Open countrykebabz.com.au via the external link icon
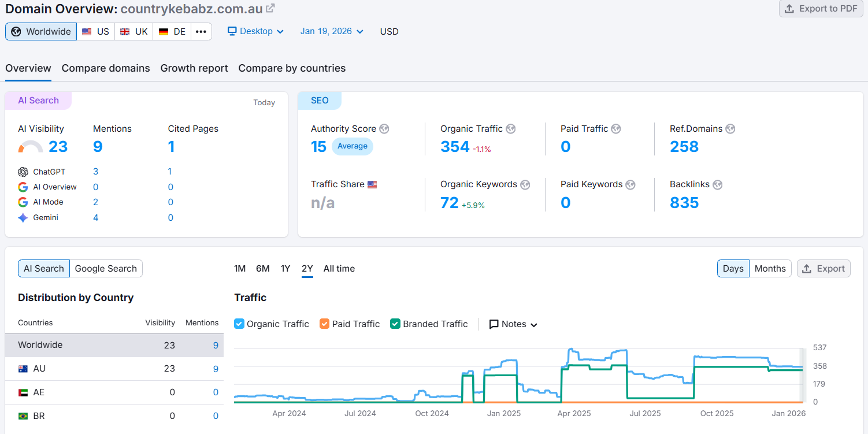The image size is (868, 434). coord(269,8)
